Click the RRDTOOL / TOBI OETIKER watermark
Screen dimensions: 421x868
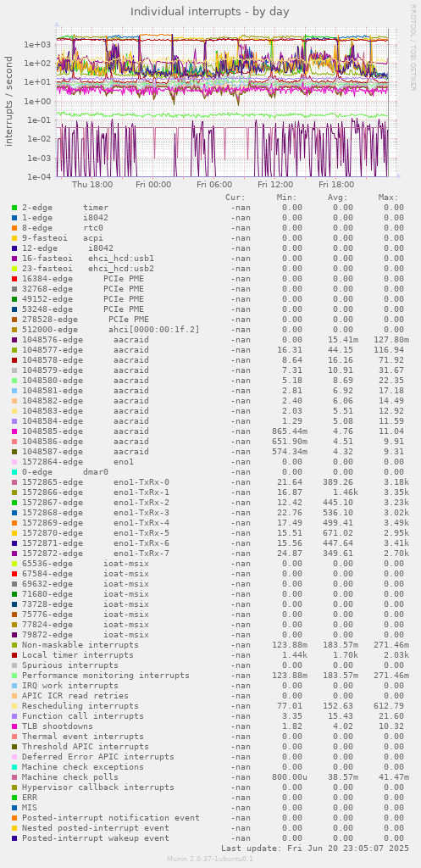click(413, 47)
